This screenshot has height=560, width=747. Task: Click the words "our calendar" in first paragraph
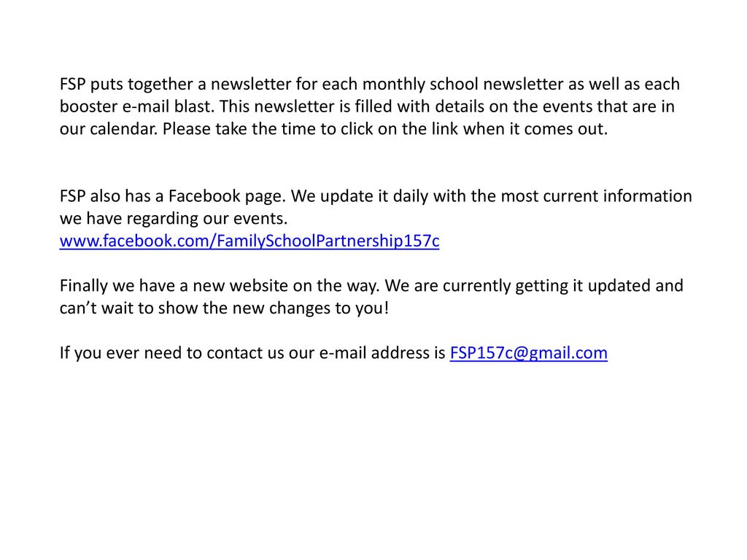point(109,129)
